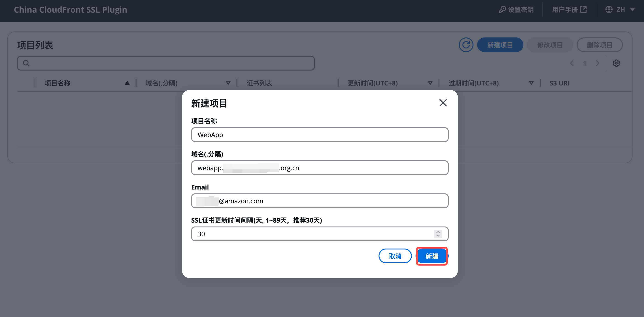Click the 删除项目 button
The height and width of the screenshot is (317, 644).
point(599,45)
